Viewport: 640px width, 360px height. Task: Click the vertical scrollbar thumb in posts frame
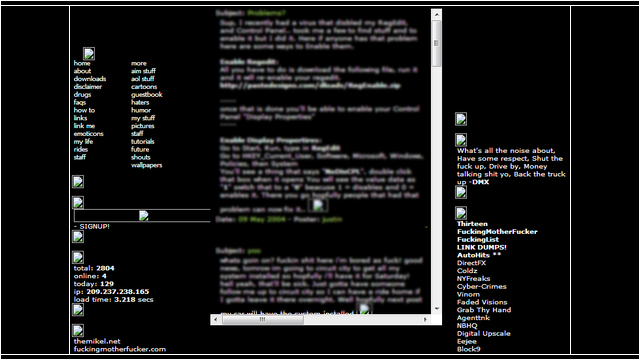(436, 43)
